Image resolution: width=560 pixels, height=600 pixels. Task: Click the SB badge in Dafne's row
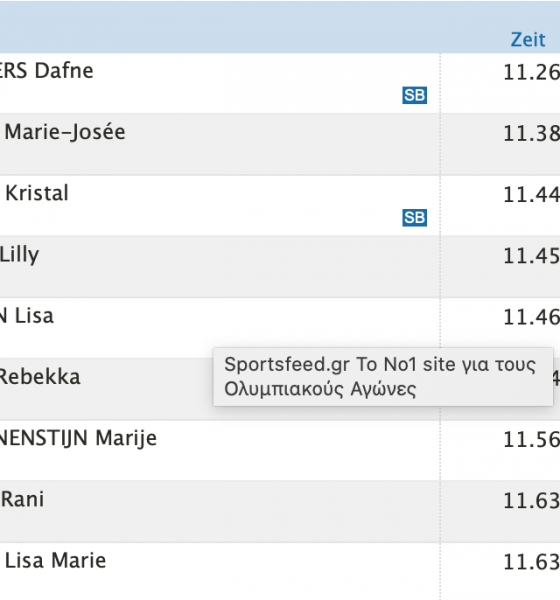pos(415,95)
